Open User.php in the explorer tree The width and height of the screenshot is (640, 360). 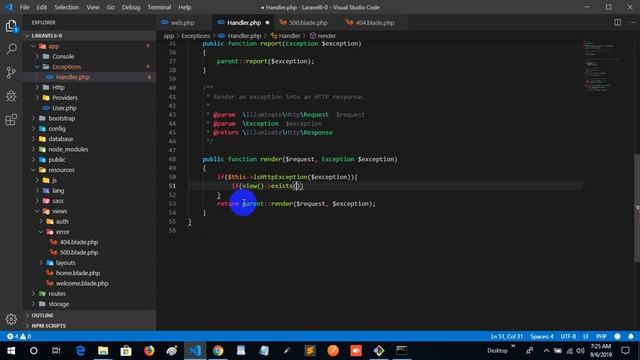pyautogui.click(x=64, y=108)
